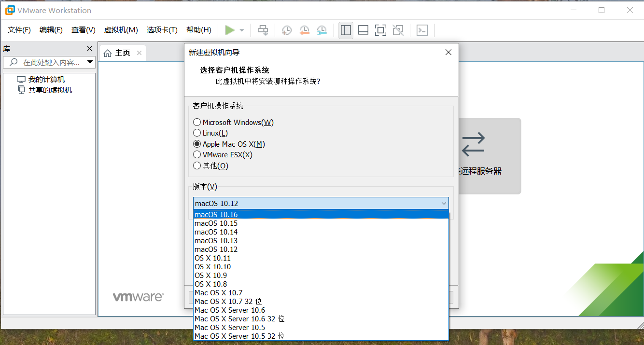Select 我的计算机 in the library tree

coord(46,80)
